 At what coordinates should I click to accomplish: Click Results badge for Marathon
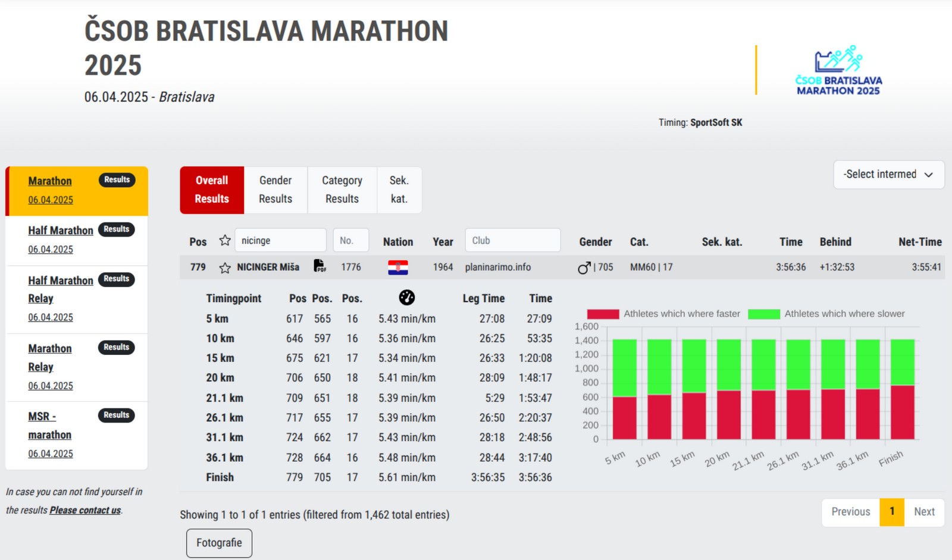point(117,180)
